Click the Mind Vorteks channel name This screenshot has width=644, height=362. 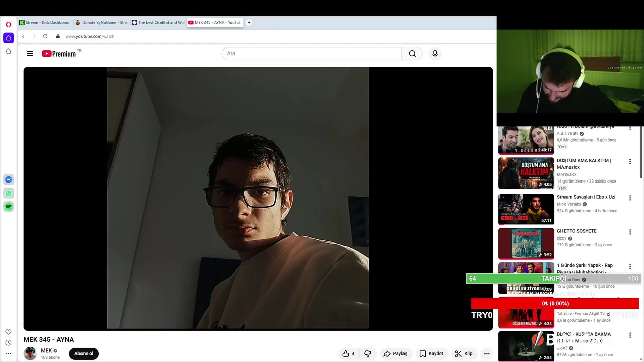[x=569, y=204]
